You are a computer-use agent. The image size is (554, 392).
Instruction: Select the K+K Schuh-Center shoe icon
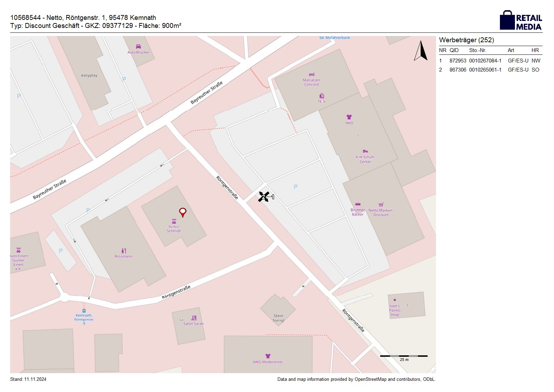365,151
